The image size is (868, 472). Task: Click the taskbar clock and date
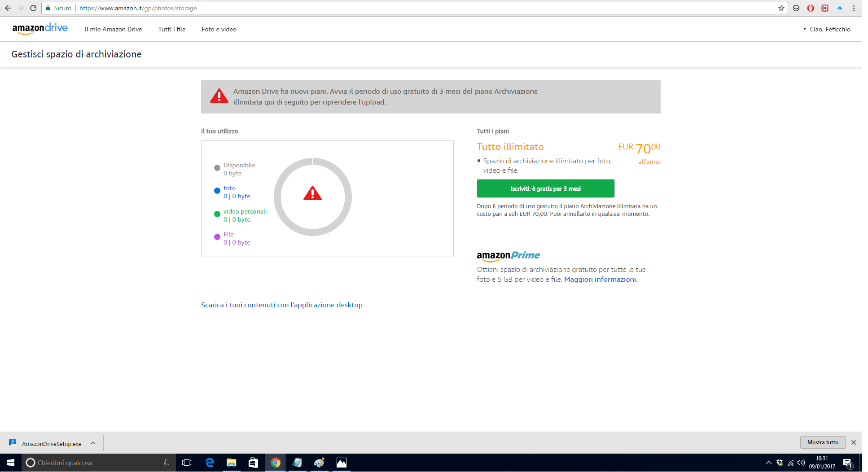pyautogui.click(x=822, y=463)
